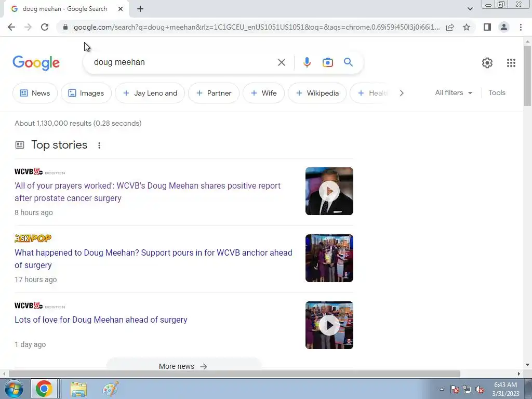Screen dimensions: 532x399
Task: Click the More news button
Action: [x=183, y=366]
